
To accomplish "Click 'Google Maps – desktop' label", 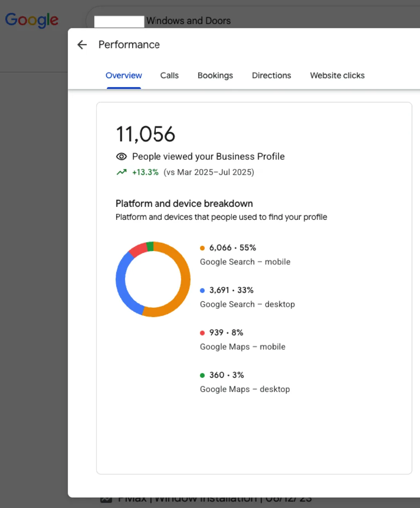I will tap(245, 389).
